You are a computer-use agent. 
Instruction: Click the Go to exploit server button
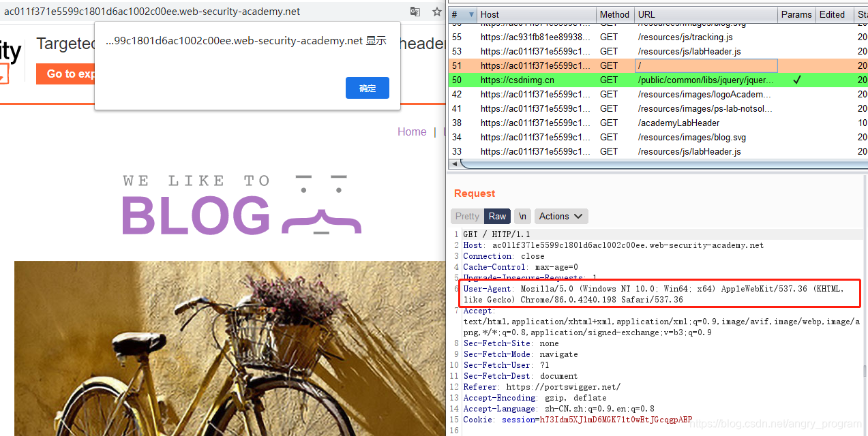click(65, 74)
